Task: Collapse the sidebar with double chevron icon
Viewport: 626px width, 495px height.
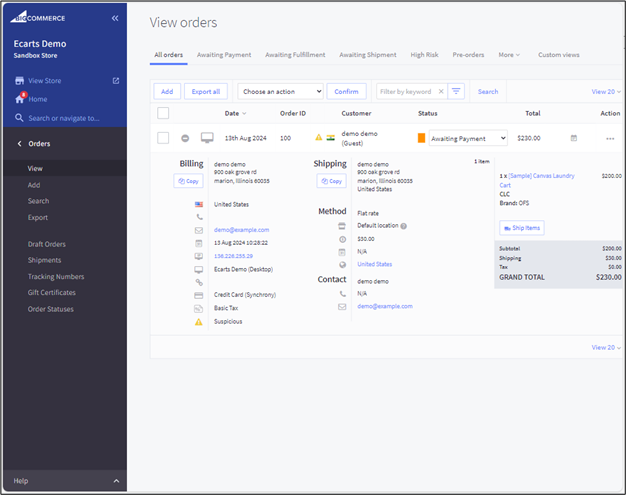Action: click(x=115, y=18)
